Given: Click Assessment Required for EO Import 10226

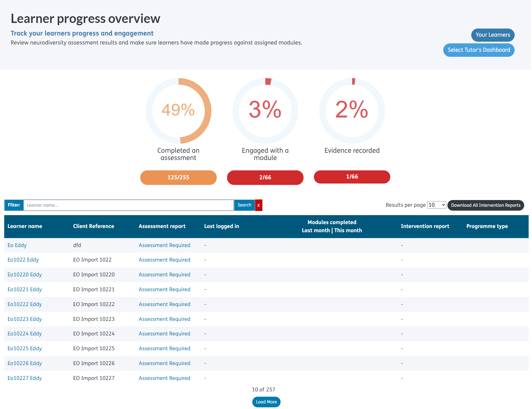Looking at the screenshot, I should click(x=164, y=363).
